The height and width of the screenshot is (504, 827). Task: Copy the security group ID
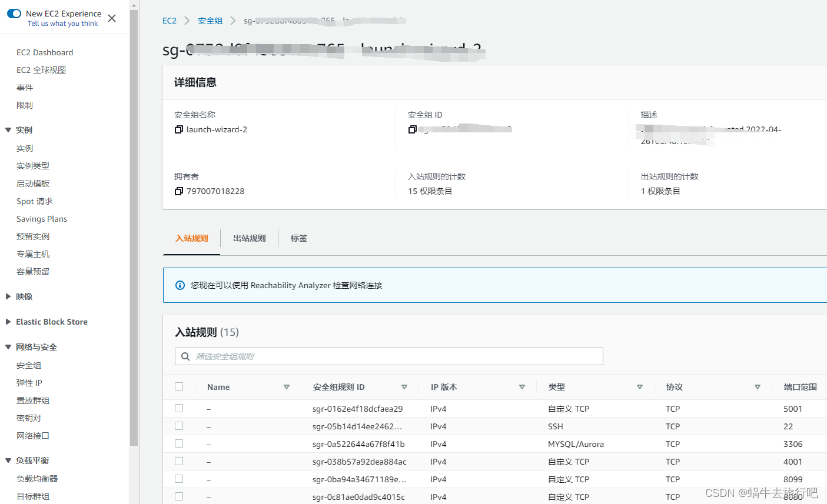click(x=412, y=129)
